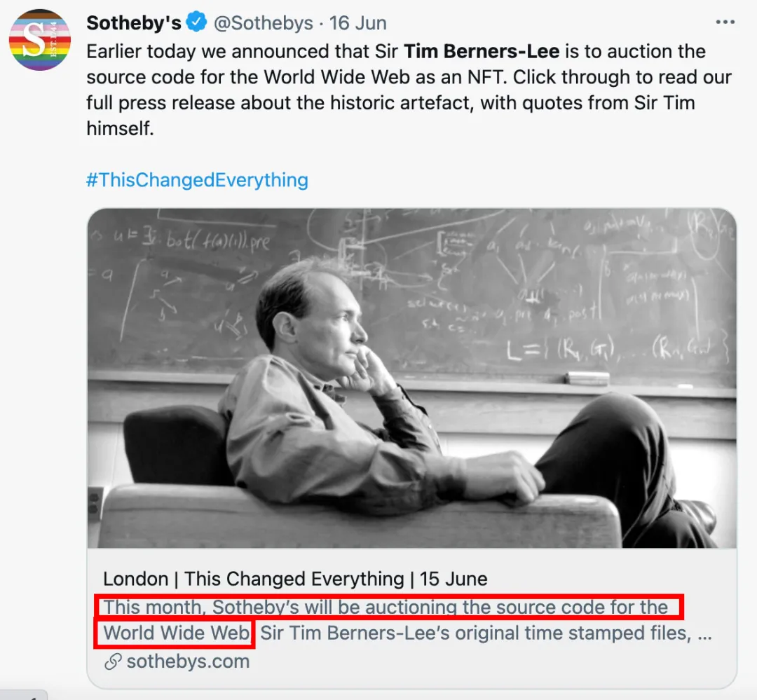Open the tweet's three-dot more menu
This screenshot has height=700, width=757.
coord(725,22)
